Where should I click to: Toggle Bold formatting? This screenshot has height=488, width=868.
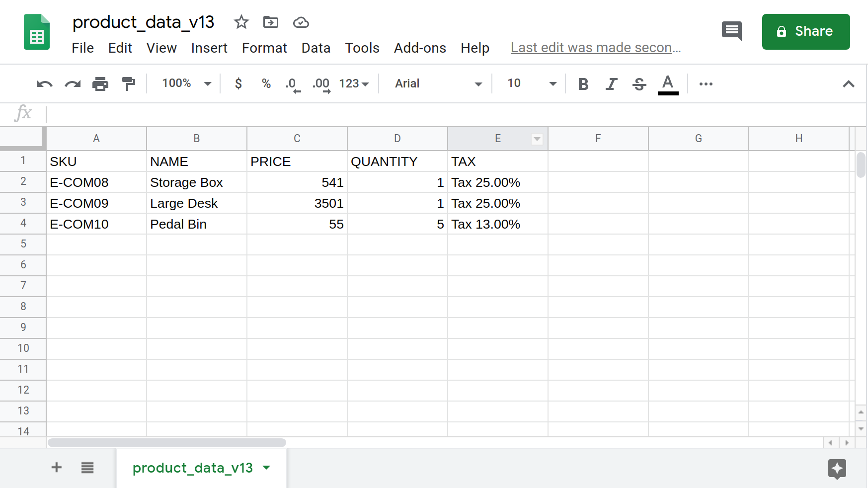[x=583, y=84]
